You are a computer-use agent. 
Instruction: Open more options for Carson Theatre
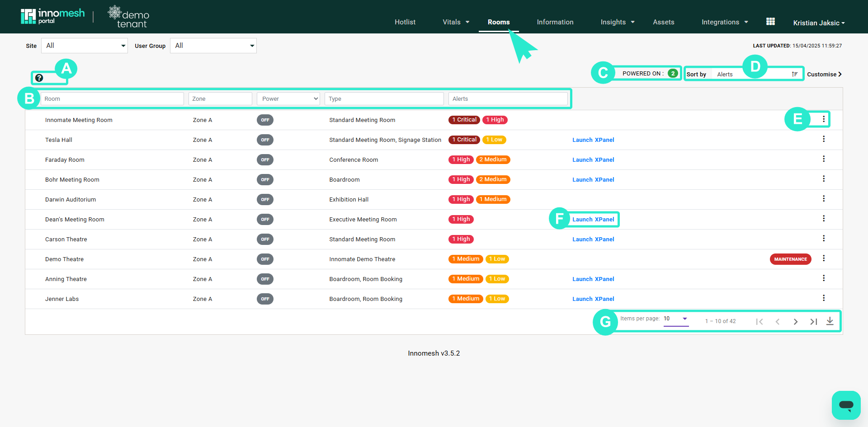pyautogui.click(x=824, y=239)
